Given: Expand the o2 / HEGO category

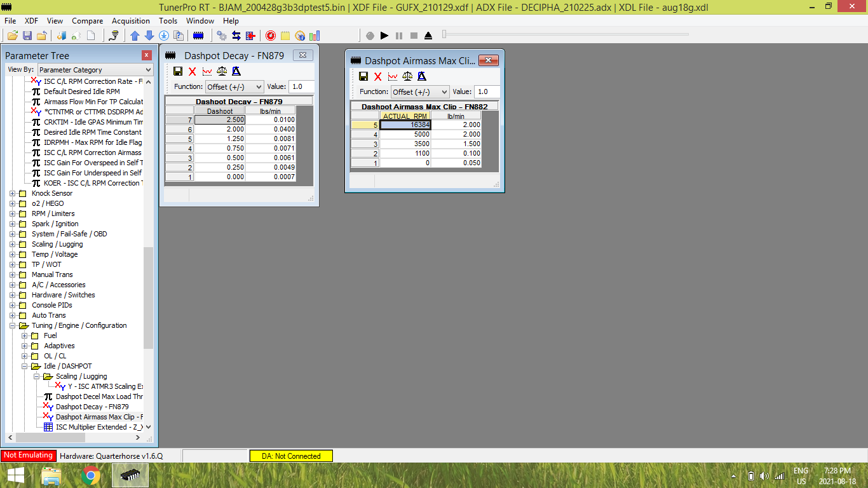Looking at the screenshot, I should point(13,203).
